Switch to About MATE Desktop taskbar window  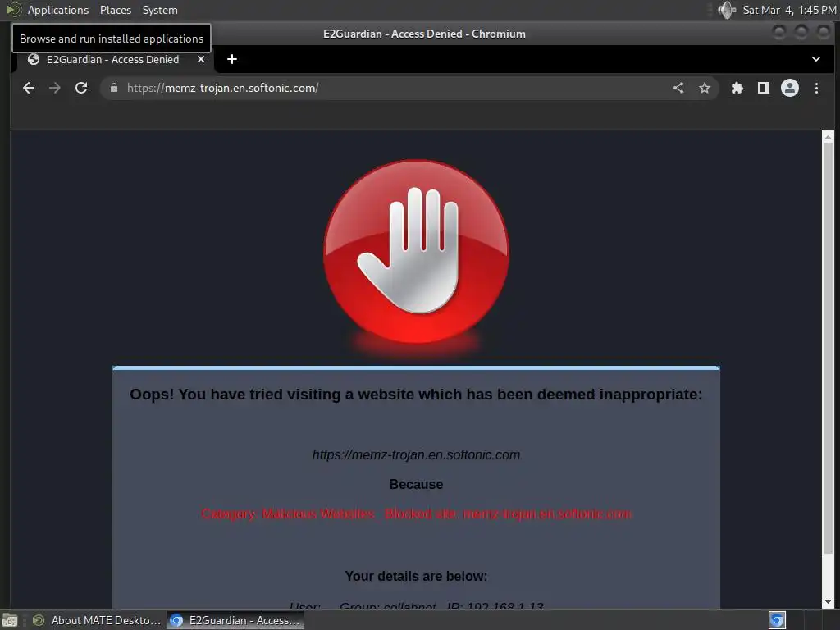[x=97, y=620]
